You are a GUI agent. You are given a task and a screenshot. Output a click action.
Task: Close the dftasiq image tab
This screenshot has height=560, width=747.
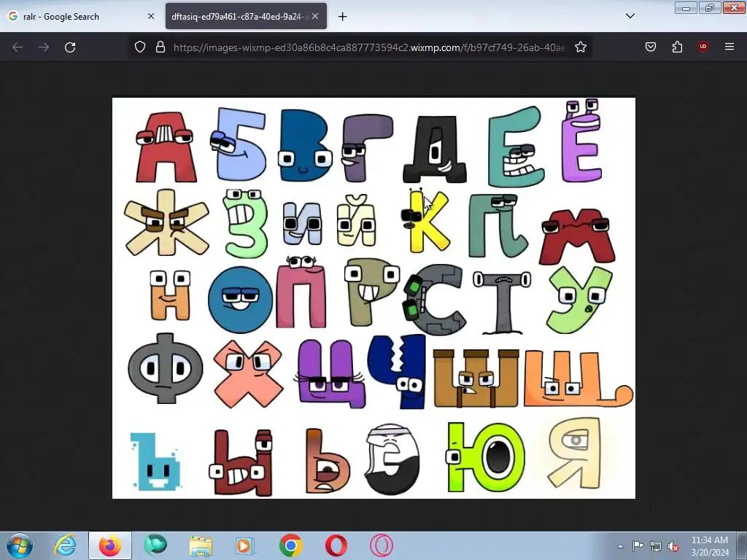(x=315, y=16)
